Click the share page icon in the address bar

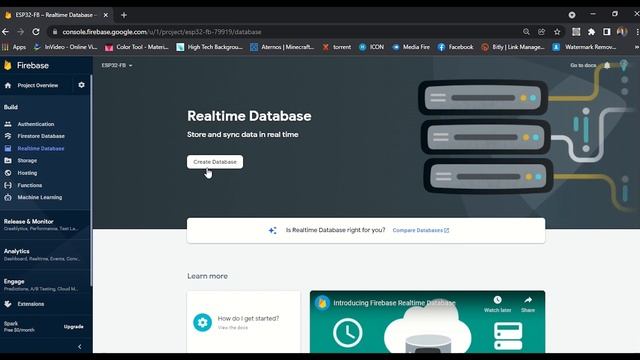[542, 32]
